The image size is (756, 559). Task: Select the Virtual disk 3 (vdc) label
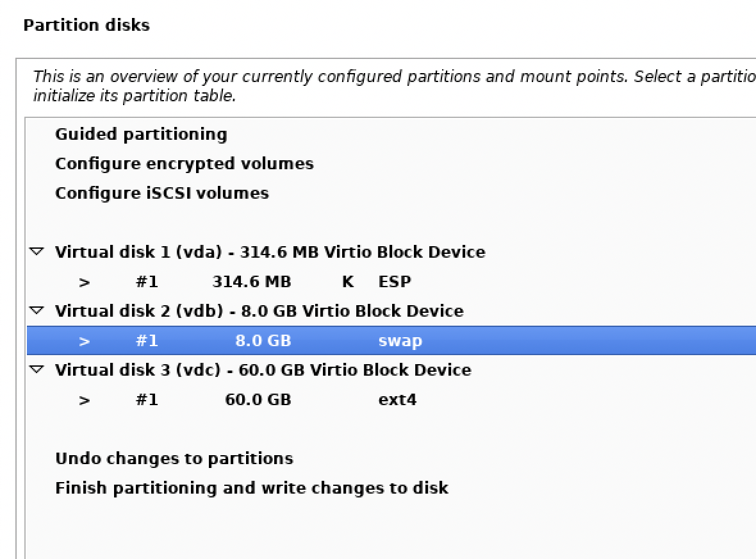(x=263, y=370)
